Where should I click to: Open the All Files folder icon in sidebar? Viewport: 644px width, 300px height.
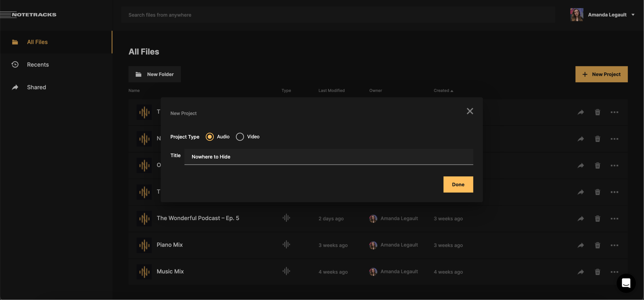(15, 42)
